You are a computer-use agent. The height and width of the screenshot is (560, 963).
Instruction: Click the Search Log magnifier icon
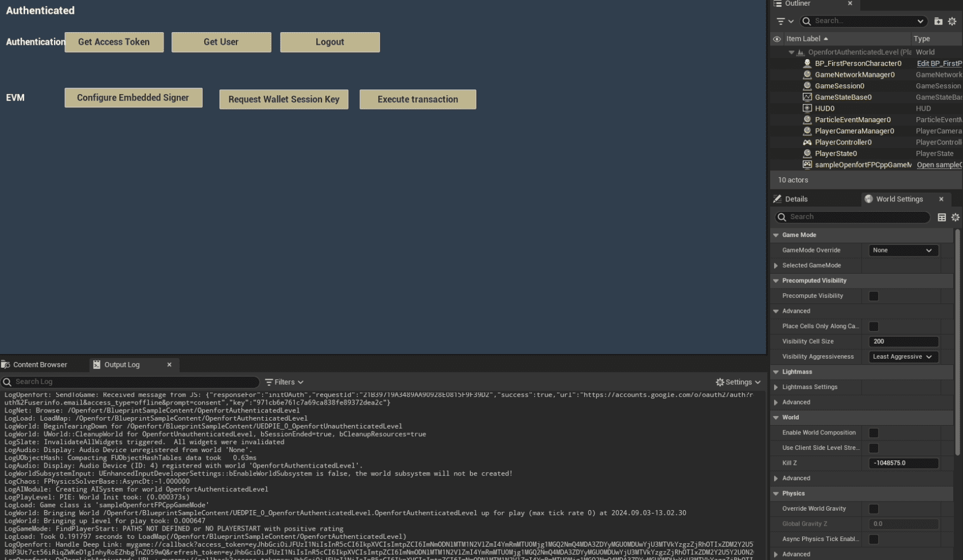pyautogui.click(x=7, y=382)
